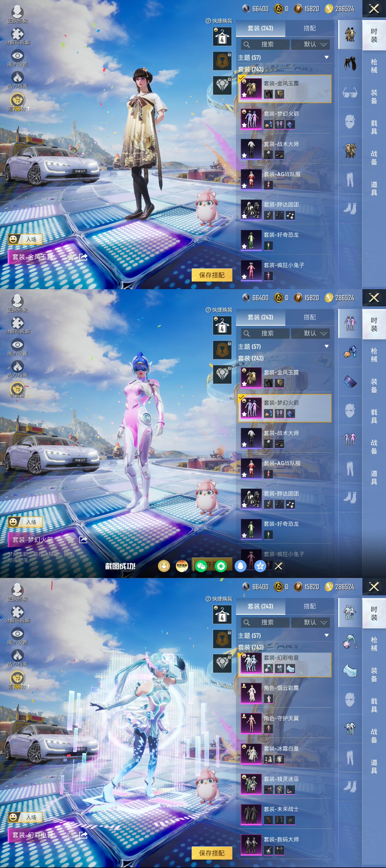This screenshot has width=386, height=868.
Task: Select 套装-战术大师 row in top screenshot
Action: pyautogui.click(x=285, y=149)
